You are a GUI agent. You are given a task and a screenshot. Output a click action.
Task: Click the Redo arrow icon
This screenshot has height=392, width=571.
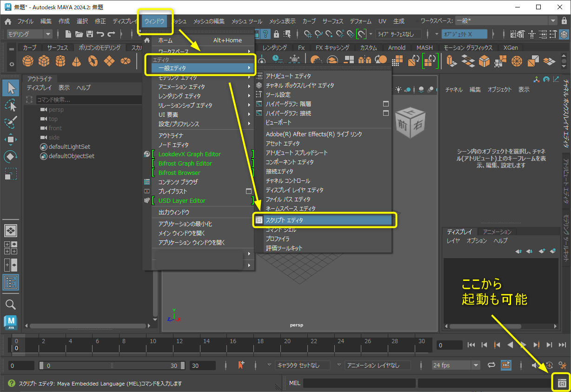pyautogui.click(x=111, y=34)
